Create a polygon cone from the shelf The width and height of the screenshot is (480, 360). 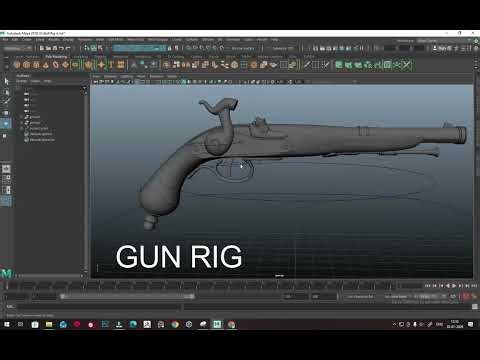[46, 65]
